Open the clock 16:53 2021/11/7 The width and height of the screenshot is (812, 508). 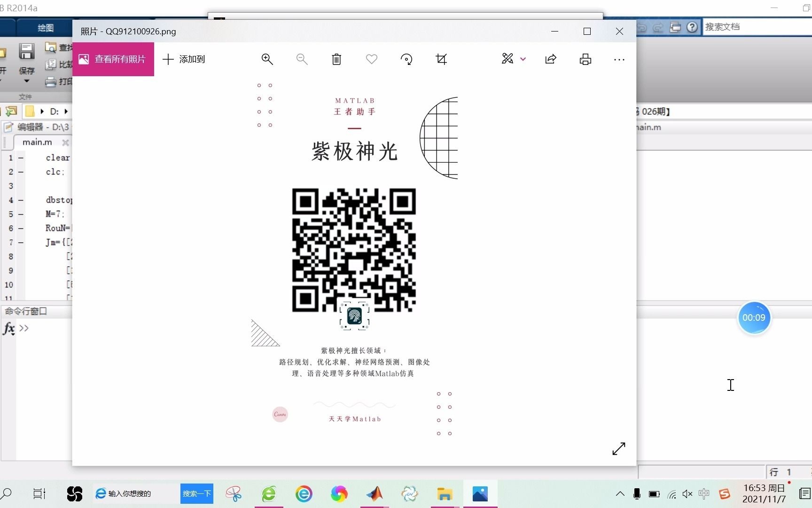pos(764,494)
